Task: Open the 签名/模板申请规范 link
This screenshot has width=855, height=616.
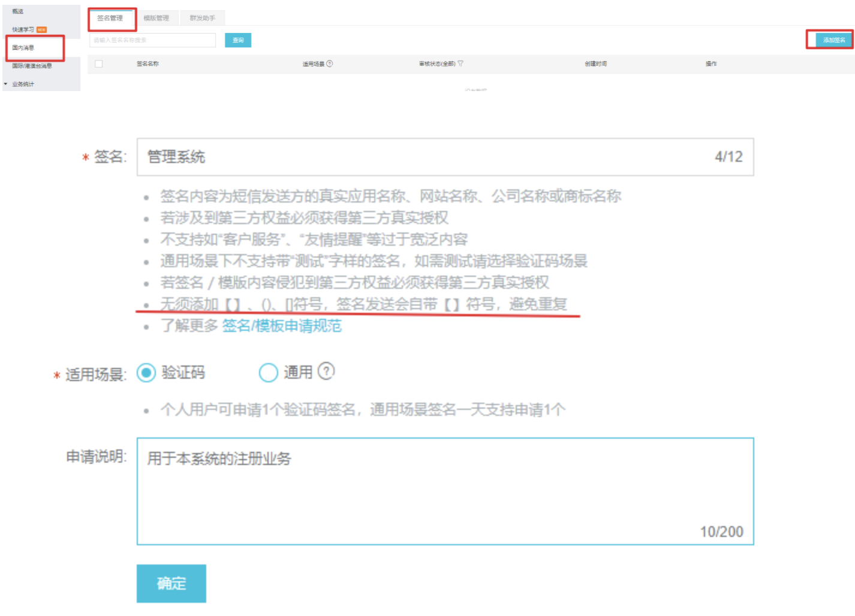Action: tap(282, 326)
